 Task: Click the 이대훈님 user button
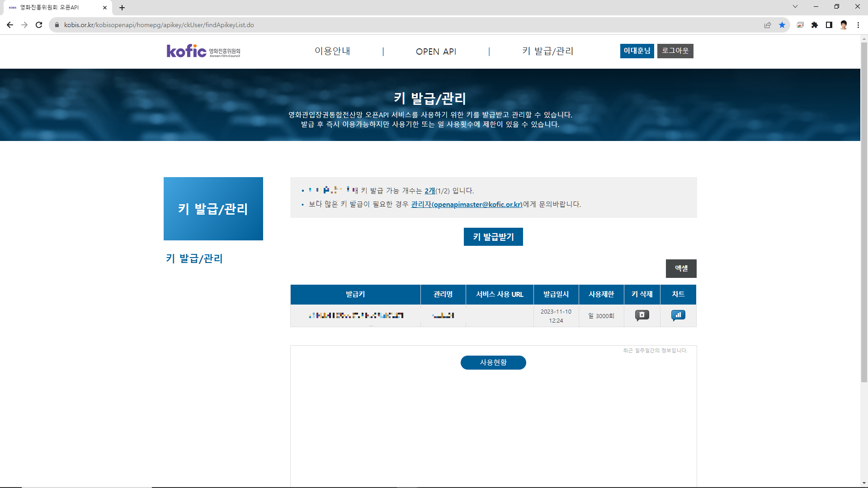pyautogui.click(x=637, y=51)
